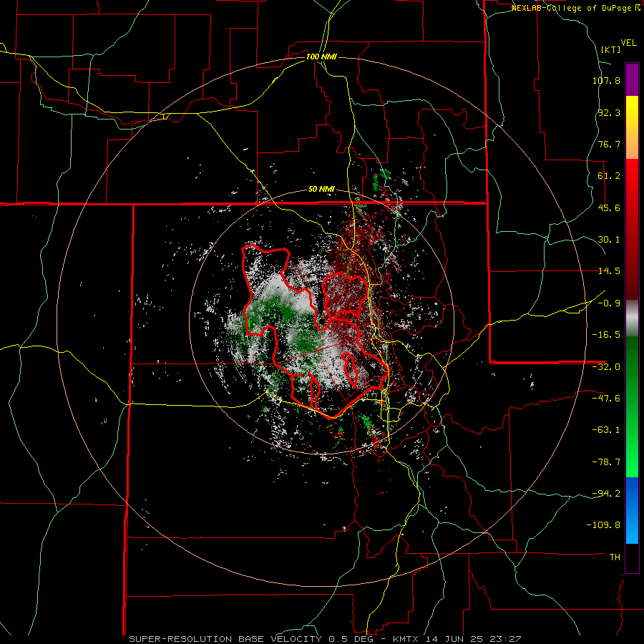Pick the purple segment of the color bar

click(632, 79)
